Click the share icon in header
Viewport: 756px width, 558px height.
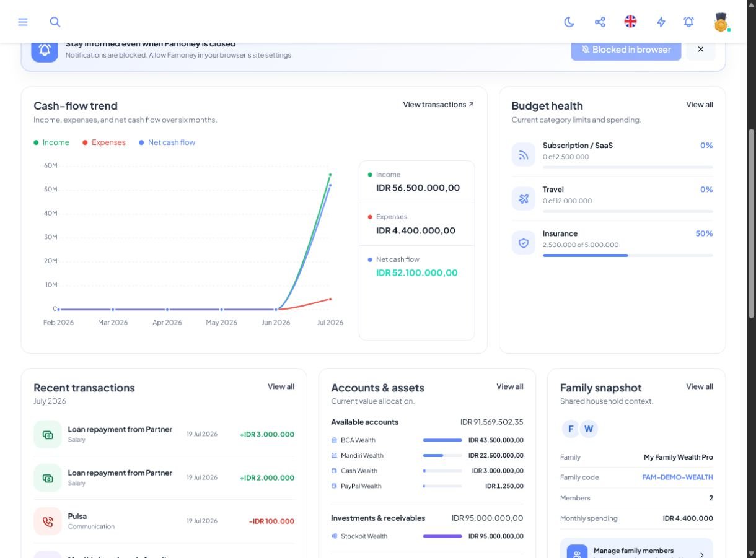pos(600,22)
